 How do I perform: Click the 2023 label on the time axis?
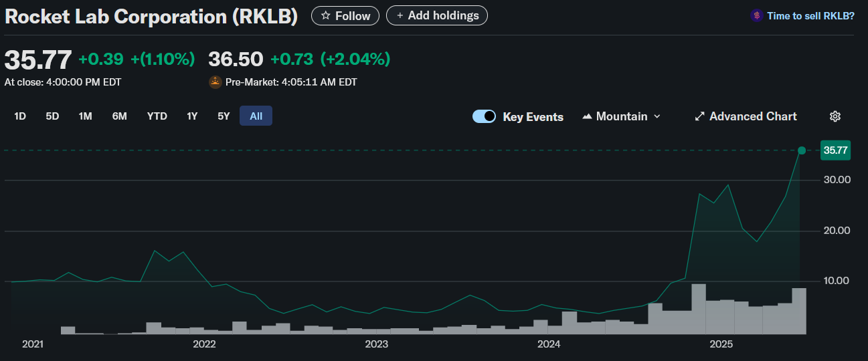pos(377,344)
